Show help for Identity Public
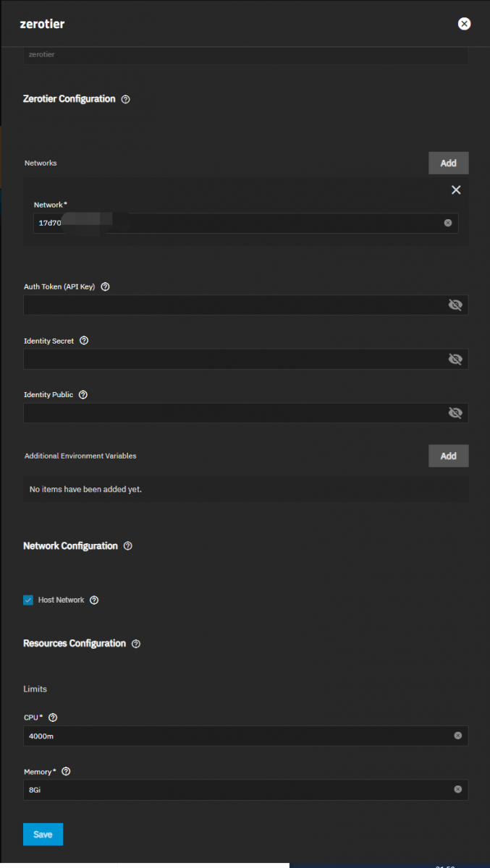This screenshot has width=490, height=868. tap(83, 395)
